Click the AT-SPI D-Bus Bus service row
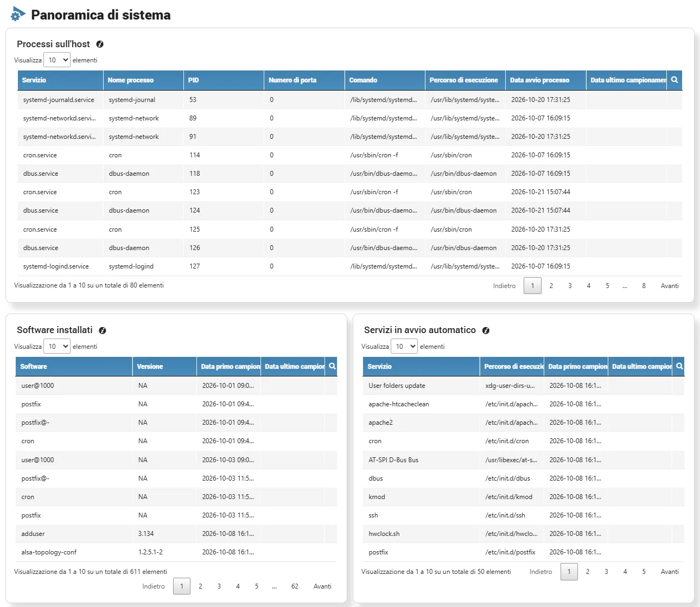Screen dimensions: 700x607 pyautogui.click(x=524, y=460)
